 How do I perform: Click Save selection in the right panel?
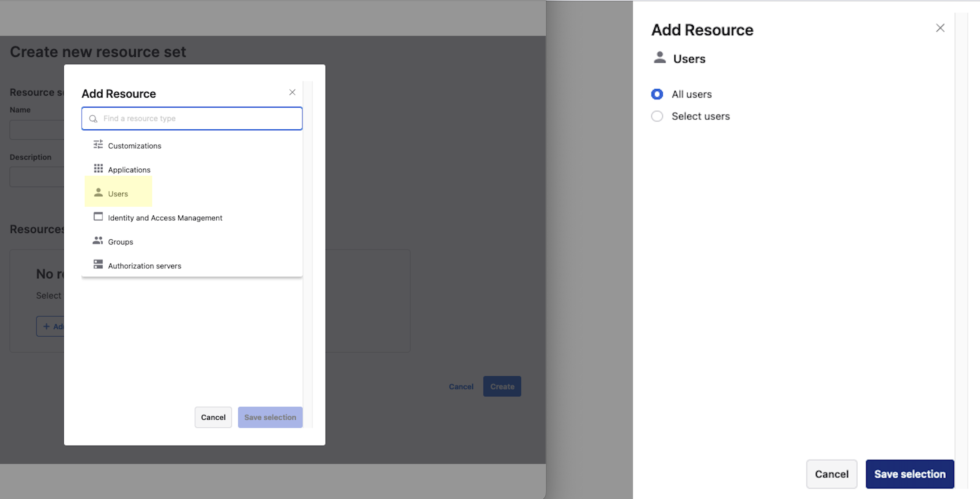point(910,474)
